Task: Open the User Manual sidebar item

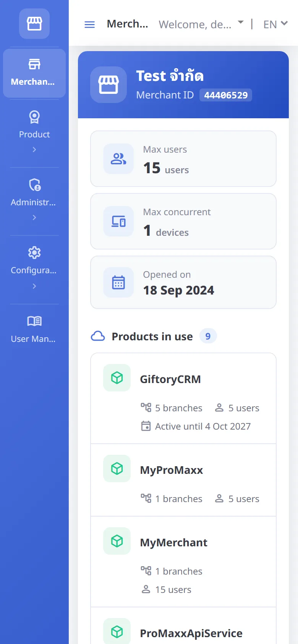Action: coord(34,330)
